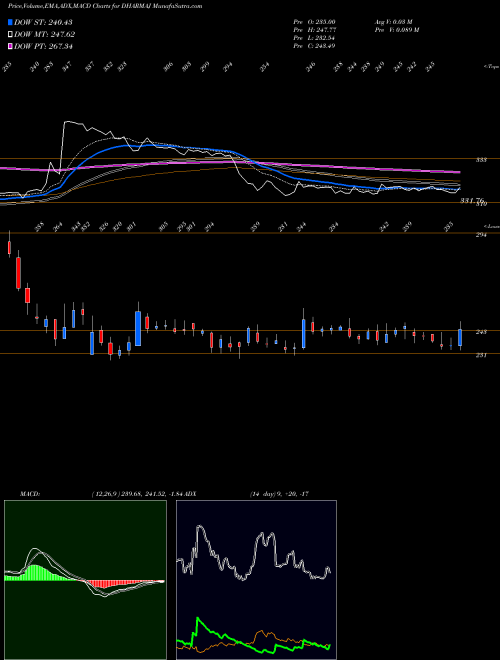Click the Pre C: 243.49 value
Viewport: 500px width, 660px height.
coord(314,46)
